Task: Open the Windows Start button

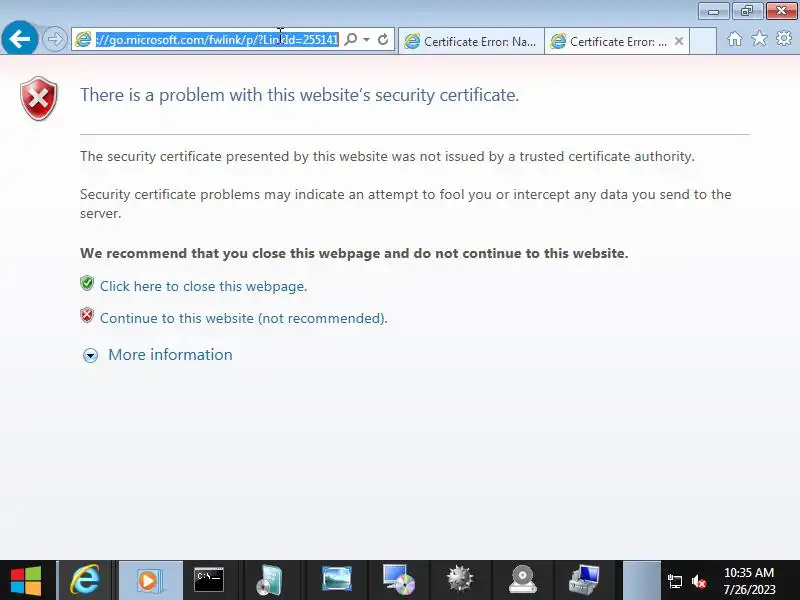Action: point(26,581)
